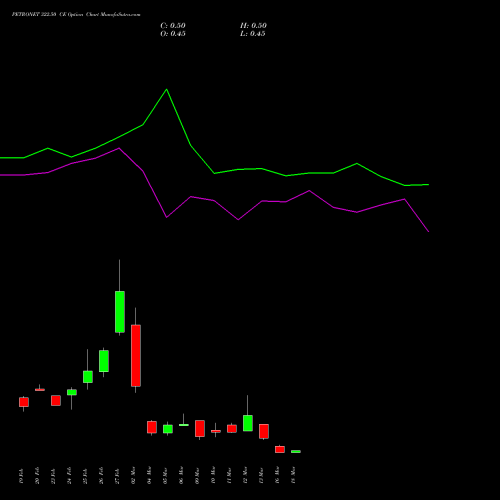Image resolution: width=500 pixels, height=500 pixels.
Task: Select the red 23 Feb candlestick
Action: coord(56,400)
